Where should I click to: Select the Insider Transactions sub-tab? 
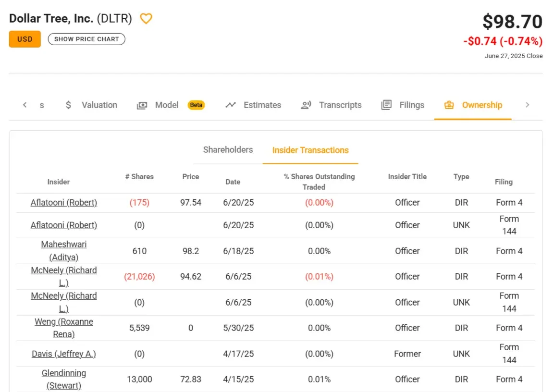[310, 150]
